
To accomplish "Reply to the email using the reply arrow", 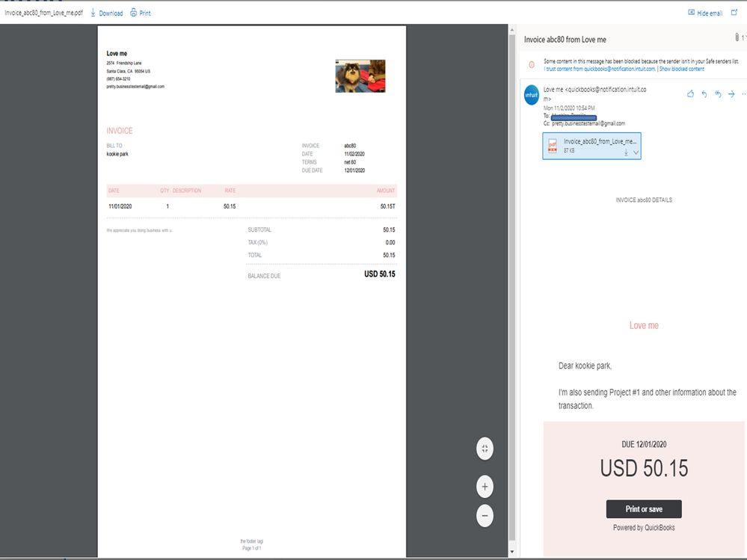I will point(704,93).
